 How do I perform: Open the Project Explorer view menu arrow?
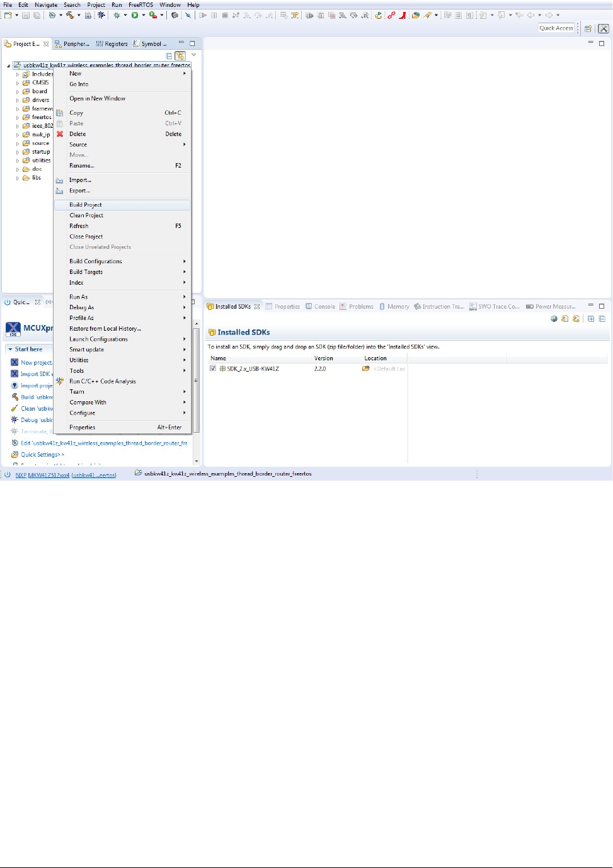point(193,55)
